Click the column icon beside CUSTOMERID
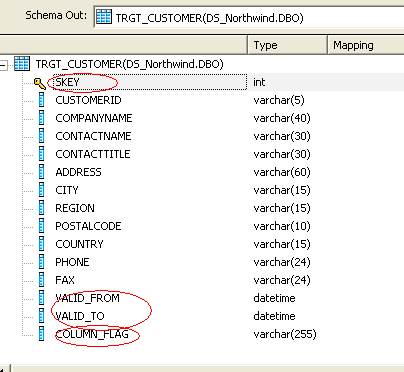Image resolution: width=404 pixels, height=372 pixels. point(42,100)
